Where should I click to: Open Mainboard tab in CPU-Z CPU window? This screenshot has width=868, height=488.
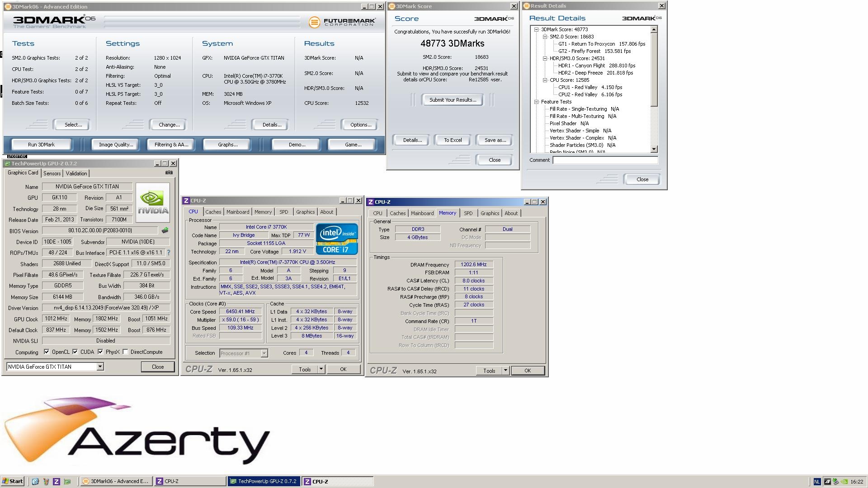click(238, 212)
